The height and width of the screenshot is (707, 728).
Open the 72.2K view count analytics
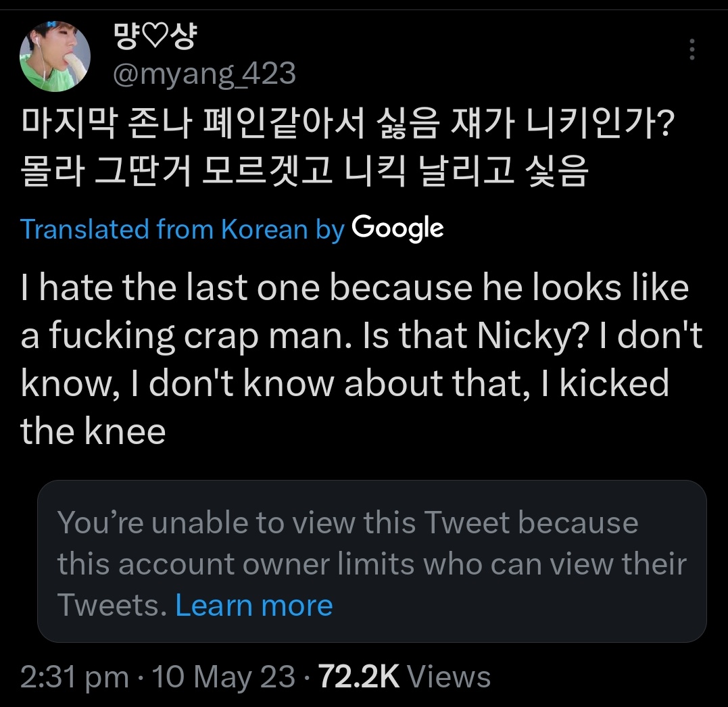click(359, 677)
